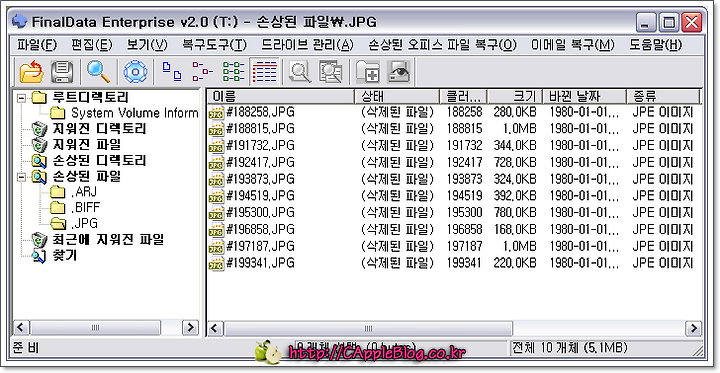Click the open drive folder toolbar icon
The image size is (720, 373).
31,73
